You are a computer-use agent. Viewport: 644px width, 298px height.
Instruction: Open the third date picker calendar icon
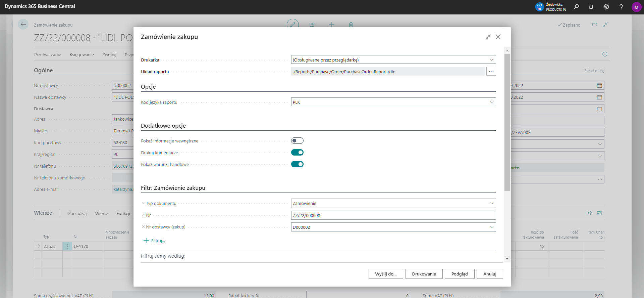coord(599,109)
